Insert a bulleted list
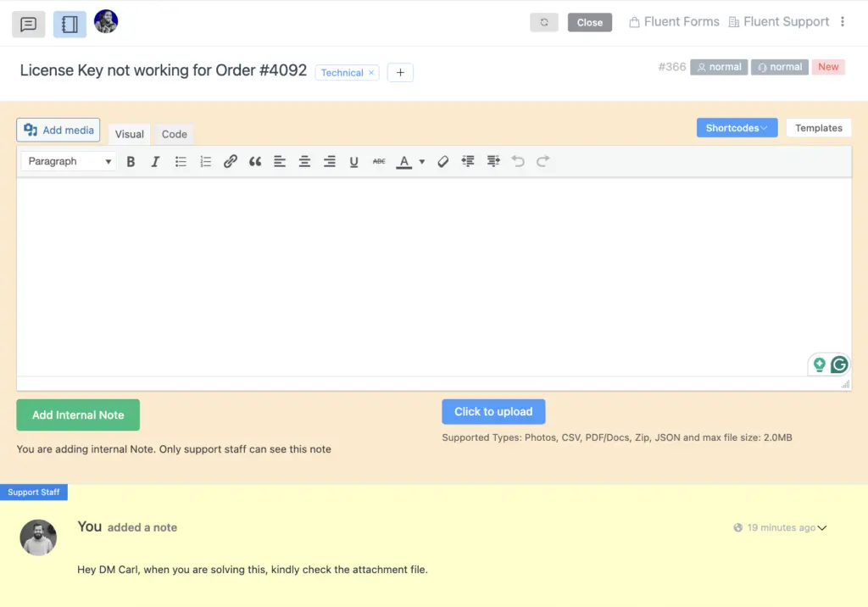 tap(181, 161)
